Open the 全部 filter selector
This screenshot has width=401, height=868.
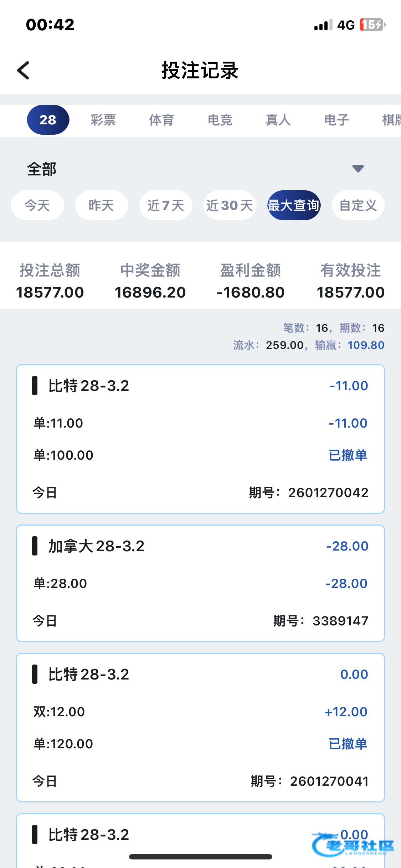[42, 169]
